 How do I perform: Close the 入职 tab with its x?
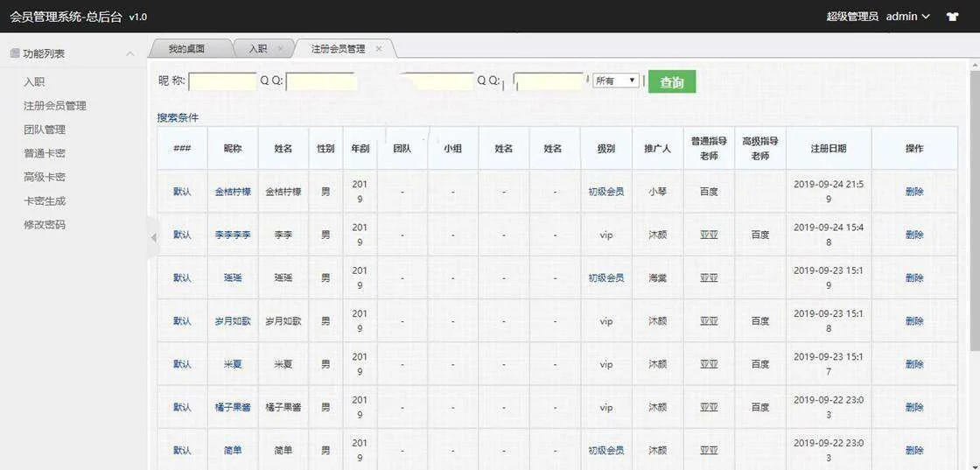[x=279, y=49]
